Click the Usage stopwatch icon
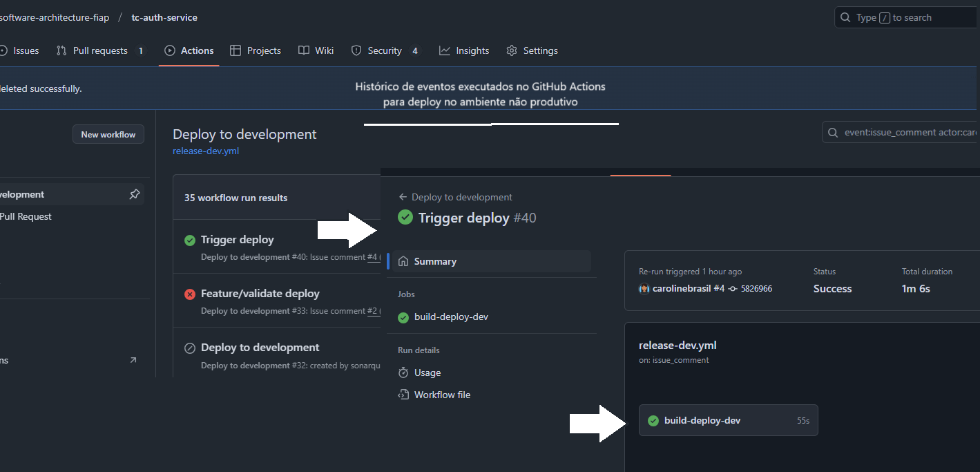Viewport: 980px width, 472px height. tap(403, 372)
